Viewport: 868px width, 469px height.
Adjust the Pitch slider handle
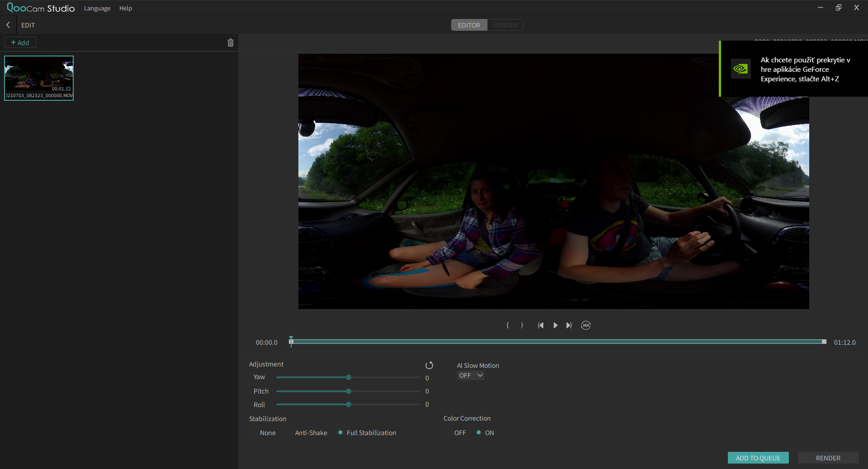click(349, 391)
